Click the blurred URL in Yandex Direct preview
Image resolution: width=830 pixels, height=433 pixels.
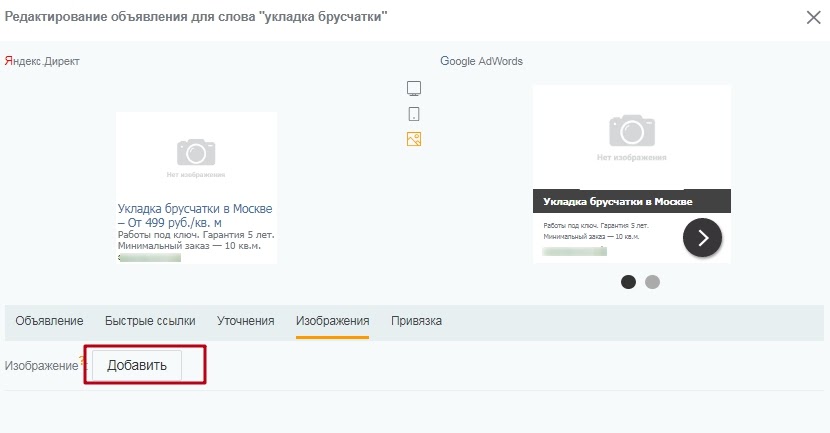click(150, 257)
